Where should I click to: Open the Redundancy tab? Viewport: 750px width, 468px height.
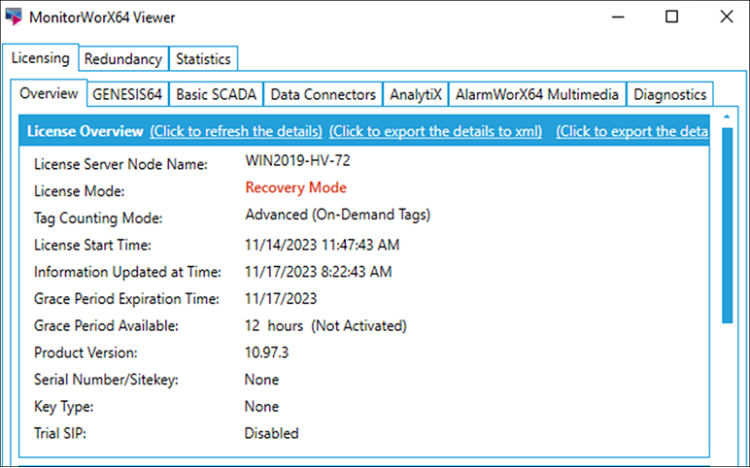[x=123, y=59]
